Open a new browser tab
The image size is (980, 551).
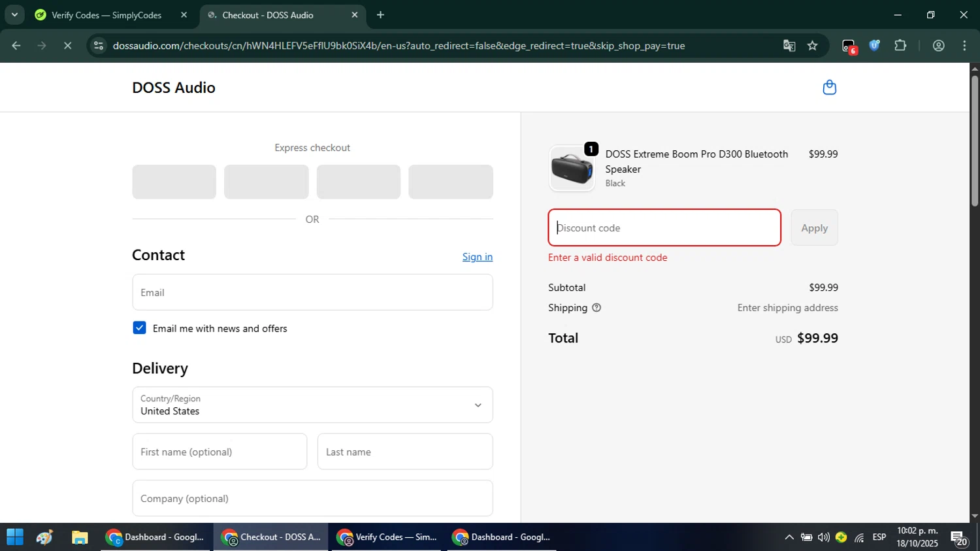380,15
